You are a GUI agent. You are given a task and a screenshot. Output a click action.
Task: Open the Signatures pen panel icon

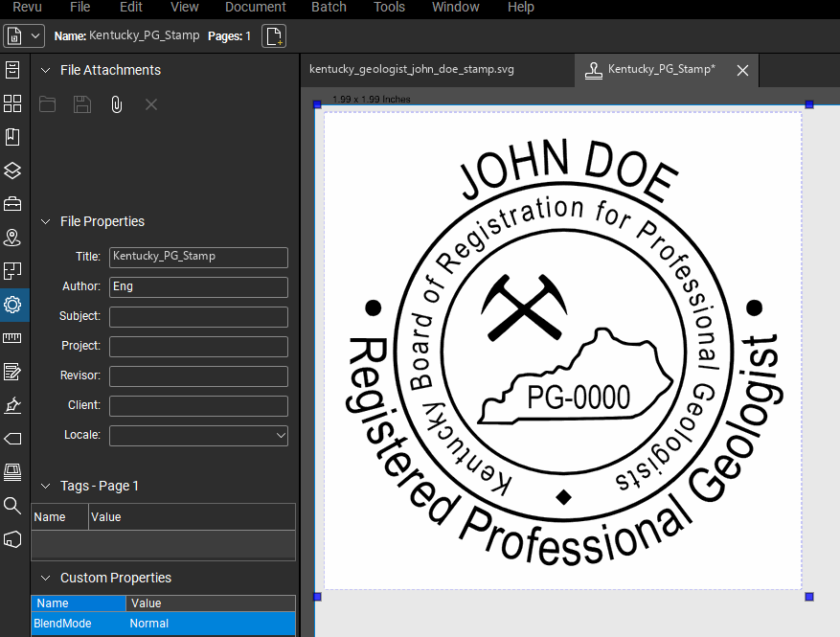(x=12, y=405)
